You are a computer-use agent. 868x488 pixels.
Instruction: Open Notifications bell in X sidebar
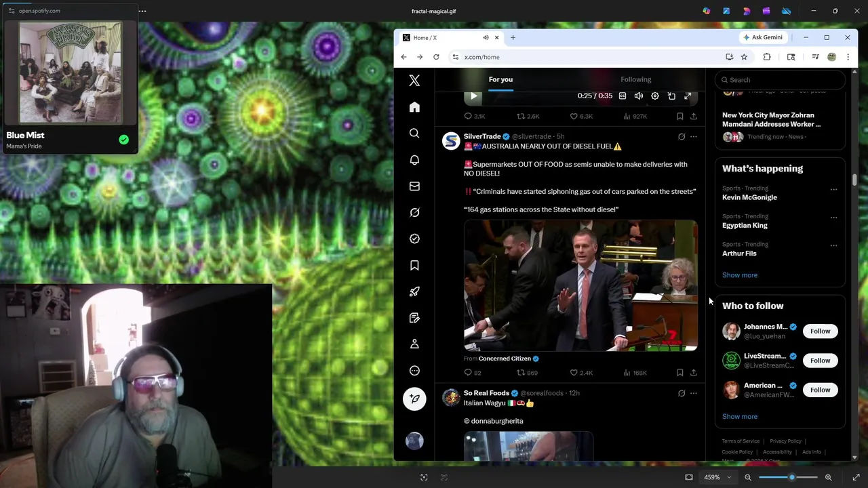[x=414, y=160]
